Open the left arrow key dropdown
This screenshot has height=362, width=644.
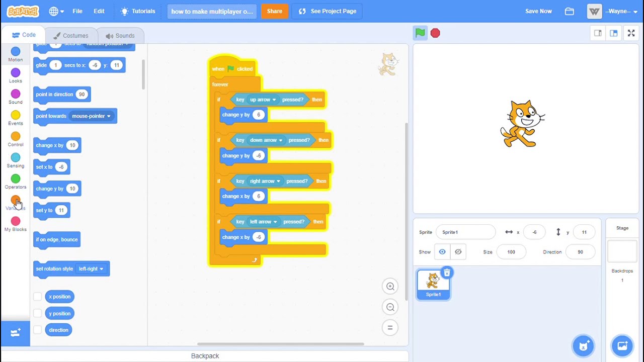click(x=263, y=222)
